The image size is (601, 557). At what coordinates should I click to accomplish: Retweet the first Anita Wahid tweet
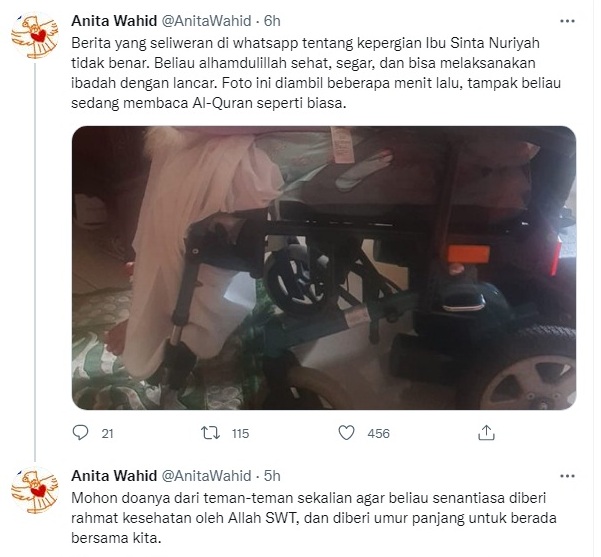click(x=210, y=433)
